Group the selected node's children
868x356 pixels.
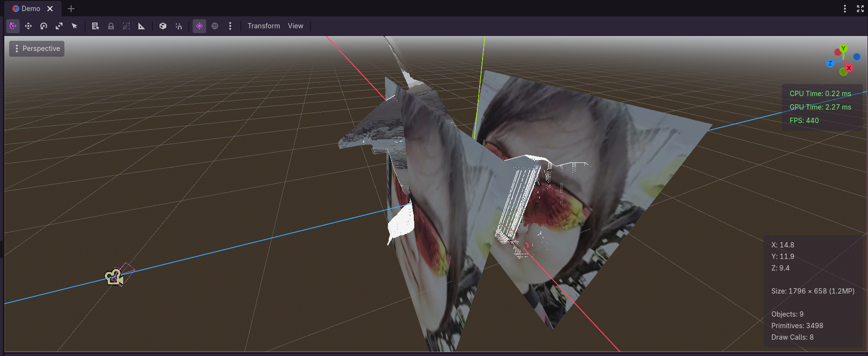coord(126,26)
